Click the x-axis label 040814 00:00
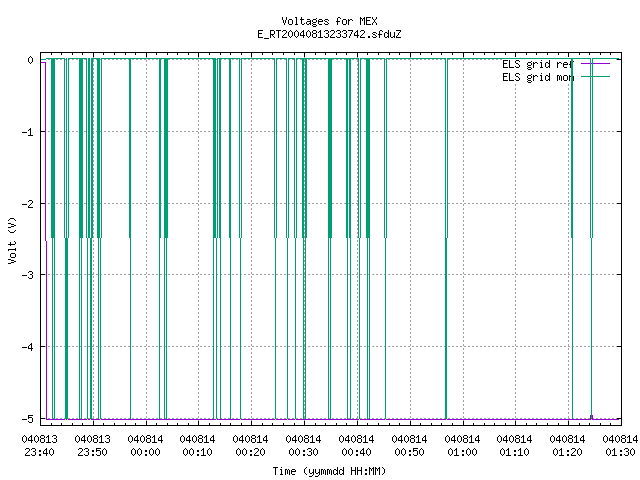 coord(145,446)
